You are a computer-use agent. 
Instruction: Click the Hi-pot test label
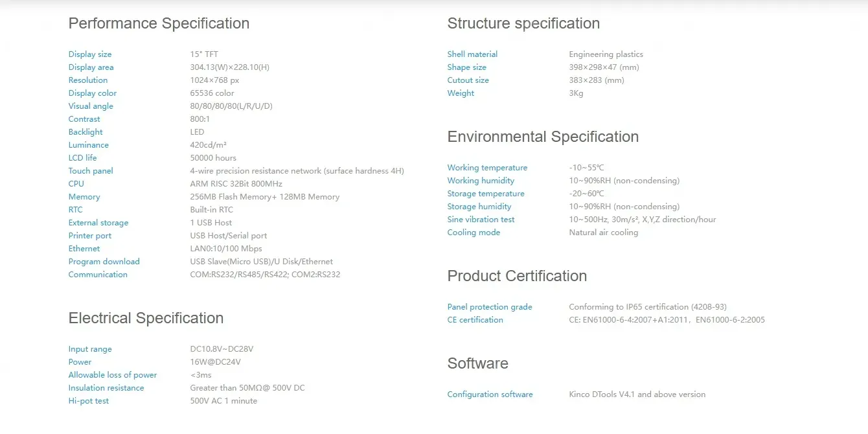pyautogui.click(x=89, y=401)
